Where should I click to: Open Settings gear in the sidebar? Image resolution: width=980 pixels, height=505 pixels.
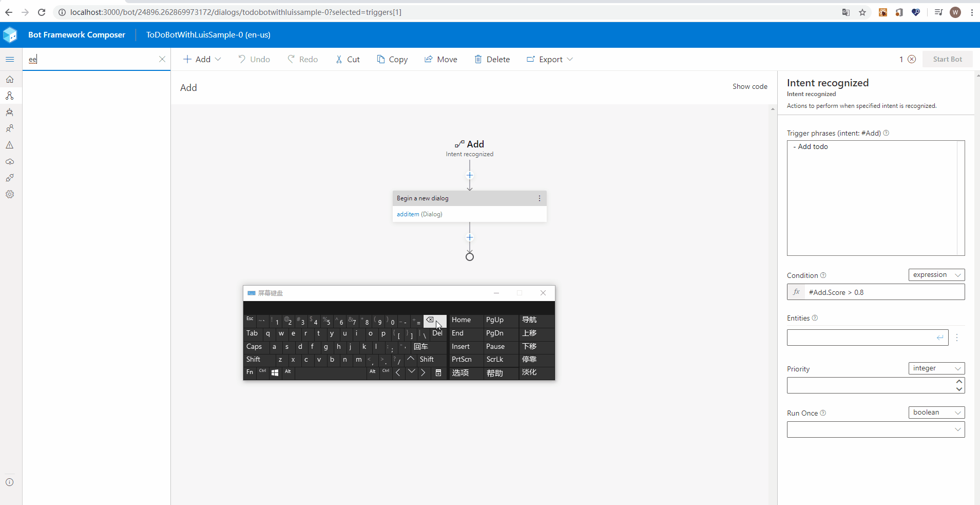[x=10, y=194]
